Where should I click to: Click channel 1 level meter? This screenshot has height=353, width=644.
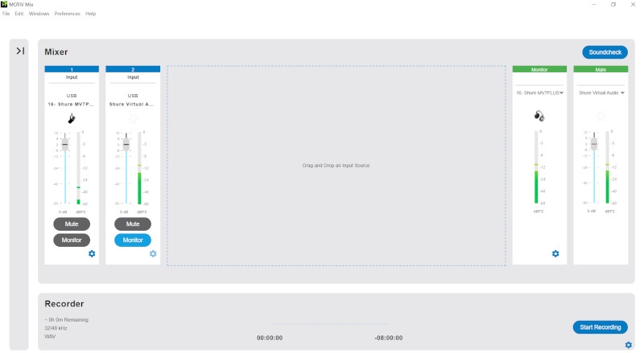pyautogui.click(x=78, y=168)
